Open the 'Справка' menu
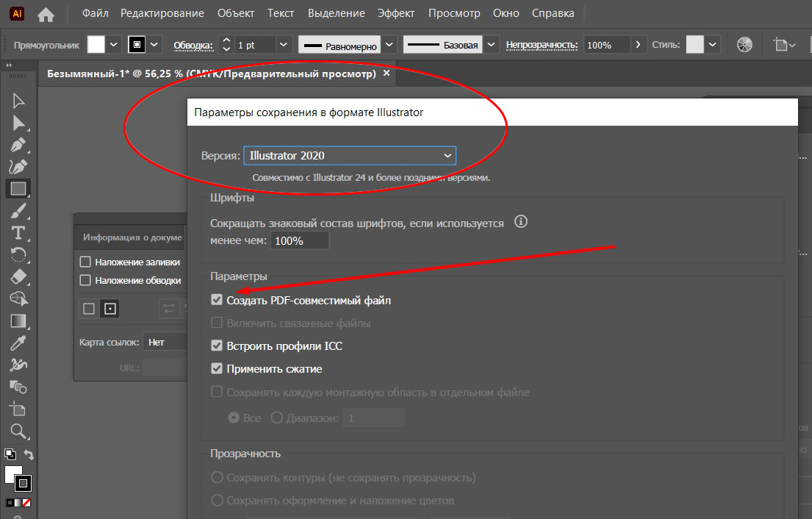The image size is (812, 519). (553, 13)
